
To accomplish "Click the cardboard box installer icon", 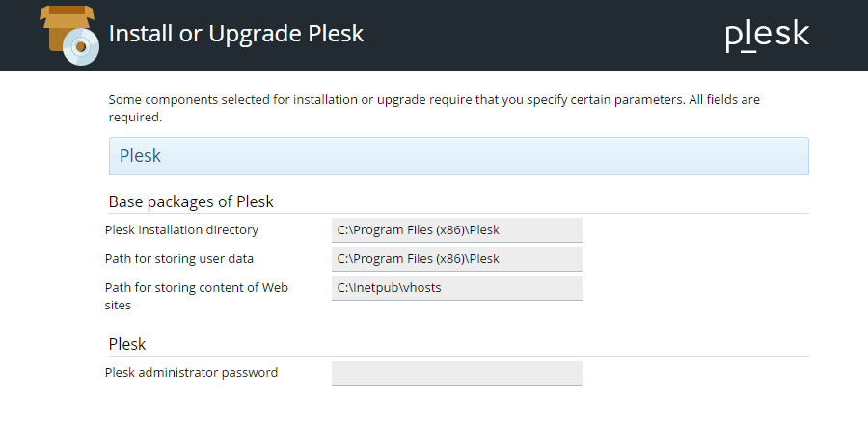I will (x=61, y=27).
